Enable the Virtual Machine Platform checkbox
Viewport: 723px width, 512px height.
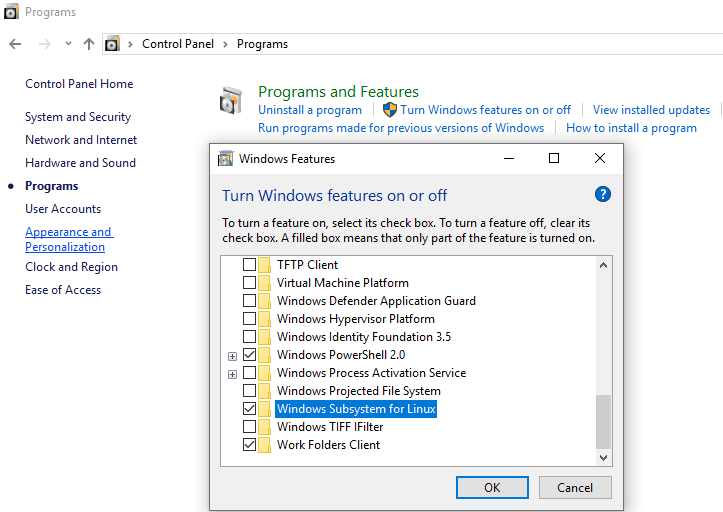(249, 283)
